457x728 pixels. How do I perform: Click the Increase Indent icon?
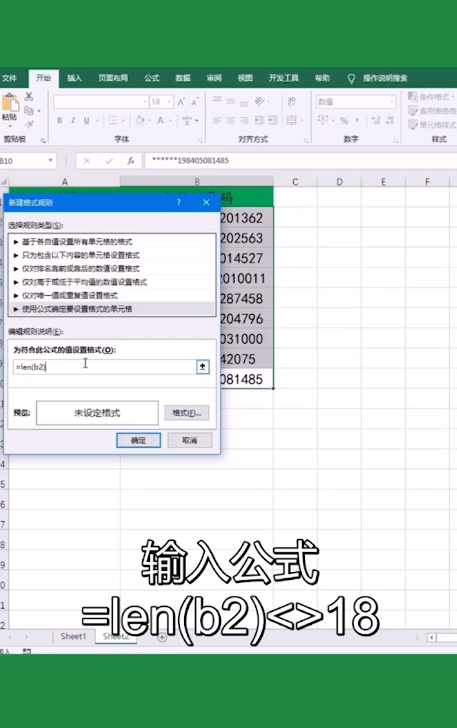coord(273,120)
